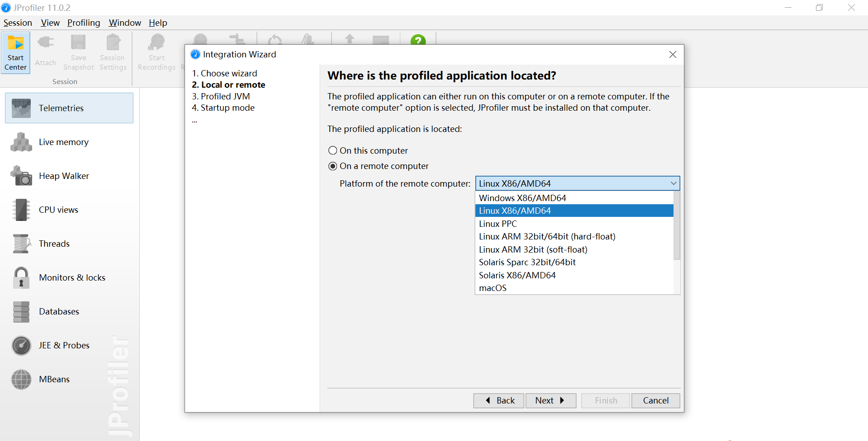Open the Window menu
This screenshot has width=868, height=441.
[x=125, y=23]
